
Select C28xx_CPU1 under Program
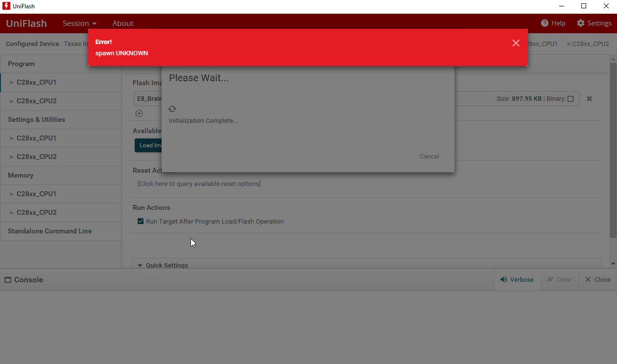(x=61, y=82)
